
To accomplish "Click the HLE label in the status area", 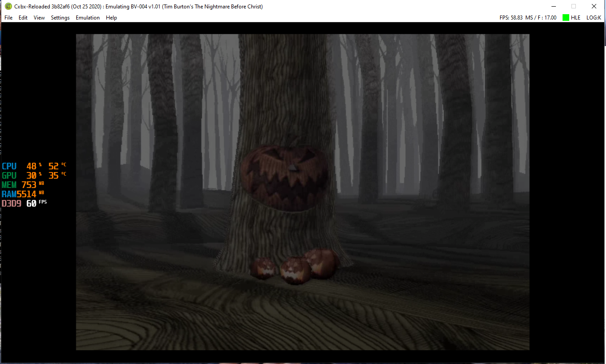I will pyautogui.click(x=575, y=18).
